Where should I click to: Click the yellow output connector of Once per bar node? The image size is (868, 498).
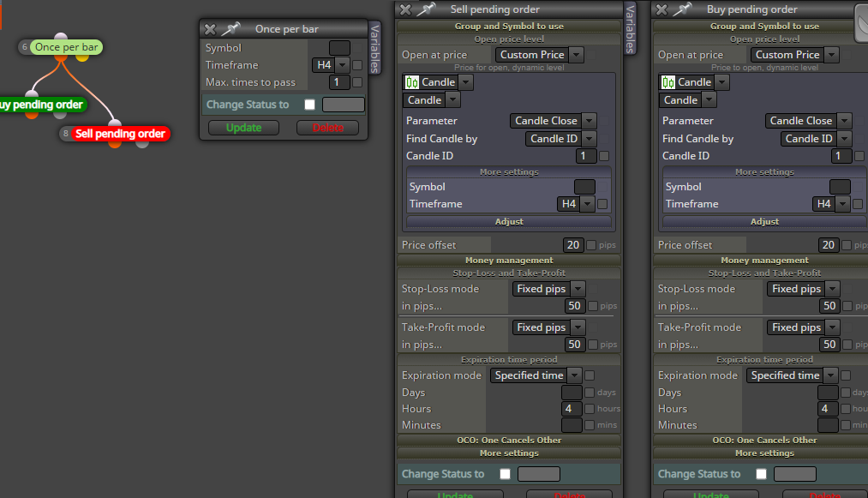pos(82,57)
